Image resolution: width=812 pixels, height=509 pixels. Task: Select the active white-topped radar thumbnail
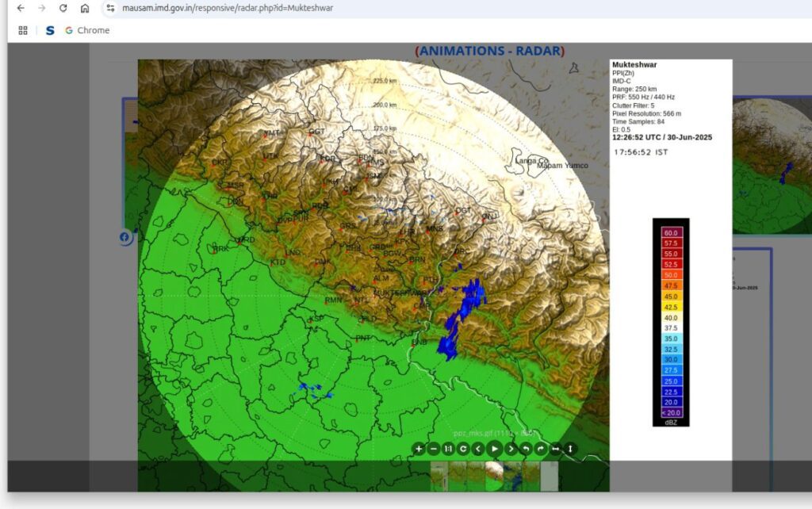pos(494,476)
